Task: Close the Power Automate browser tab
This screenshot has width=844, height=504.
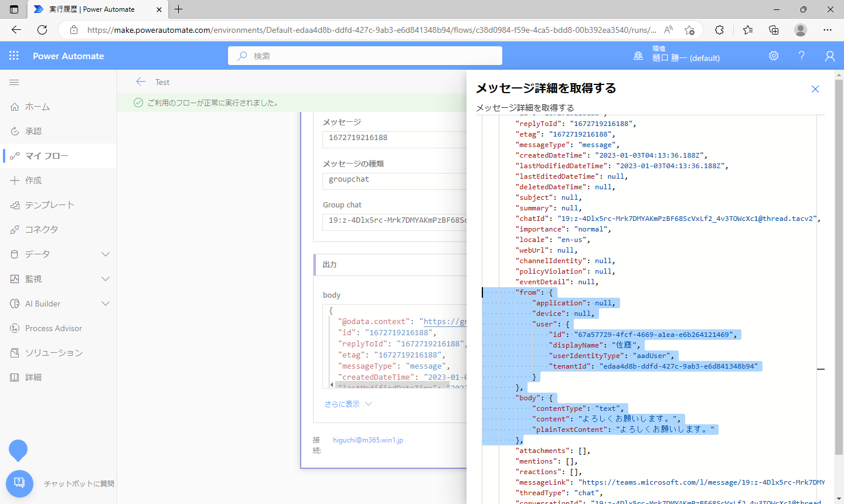Action: pyautogui.click(x=158, y=9)
